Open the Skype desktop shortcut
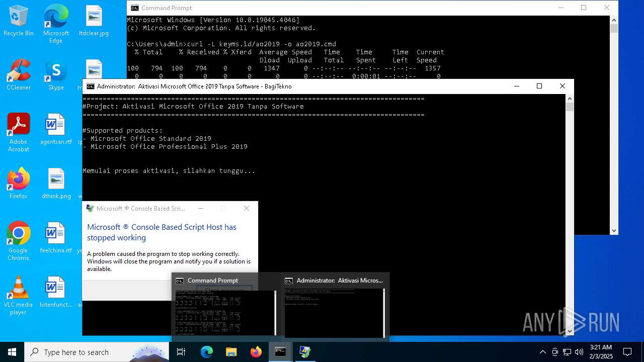The image size is (644, 362). pos(56,75)
